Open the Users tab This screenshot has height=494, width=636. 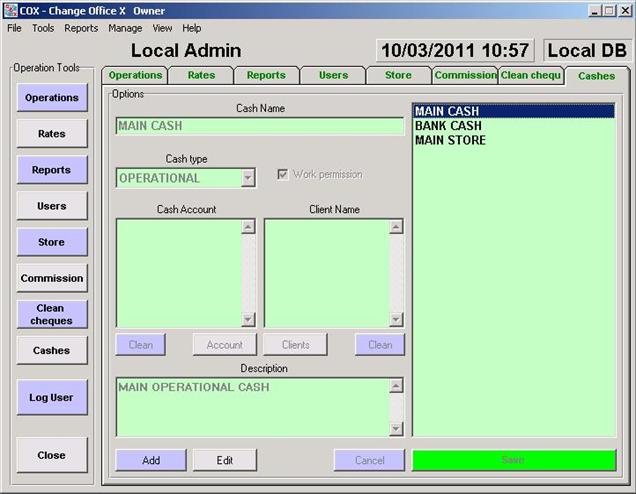333,75
